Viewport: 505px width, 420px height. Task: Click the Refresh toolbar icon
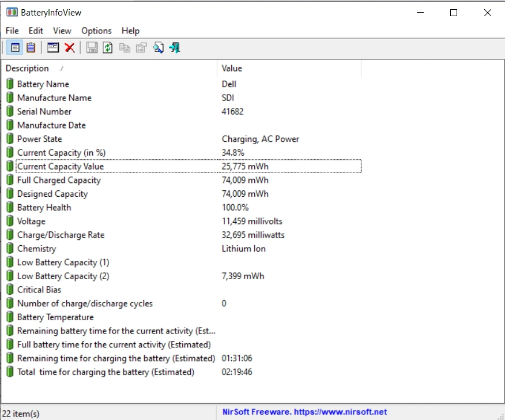(x=108, y=48)
